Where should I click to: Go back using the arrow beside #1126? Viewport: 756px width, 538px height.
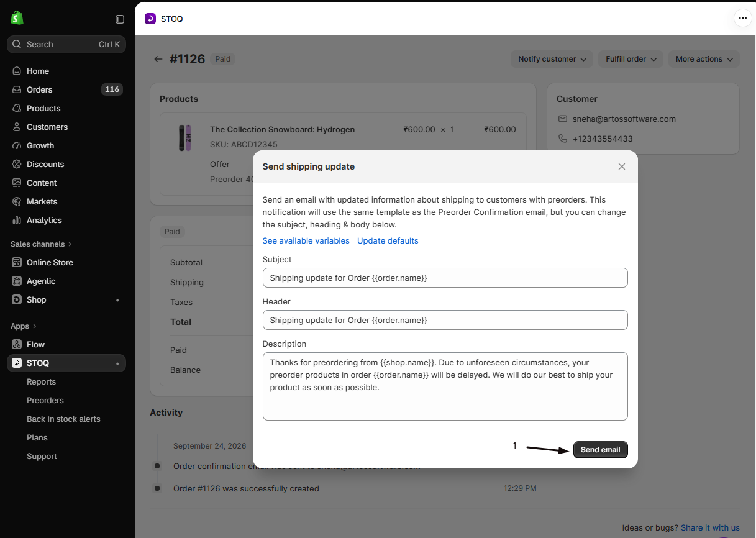pyautogui.click(x=158, y=59)
